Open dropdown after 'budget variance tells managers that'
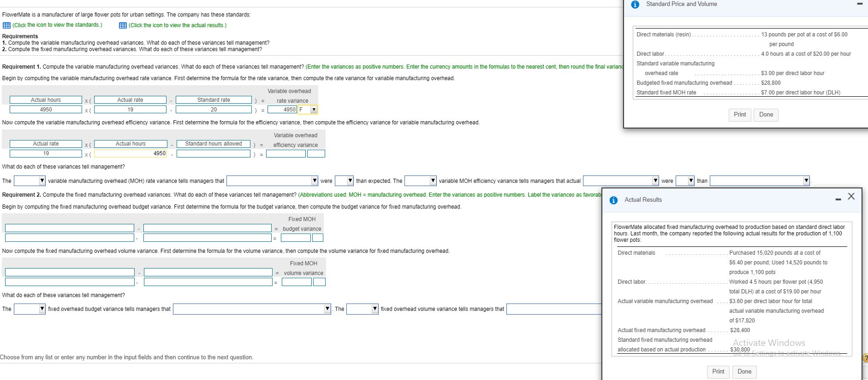The width and height of the screenshot is (868, 380). [252, 309]
